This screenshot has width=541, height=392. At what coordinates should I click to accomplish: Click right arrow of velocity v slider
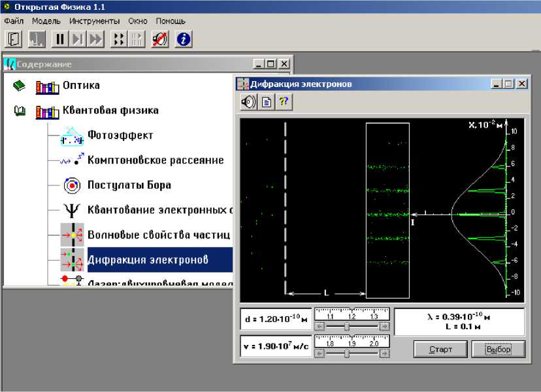tap(385, 353)
